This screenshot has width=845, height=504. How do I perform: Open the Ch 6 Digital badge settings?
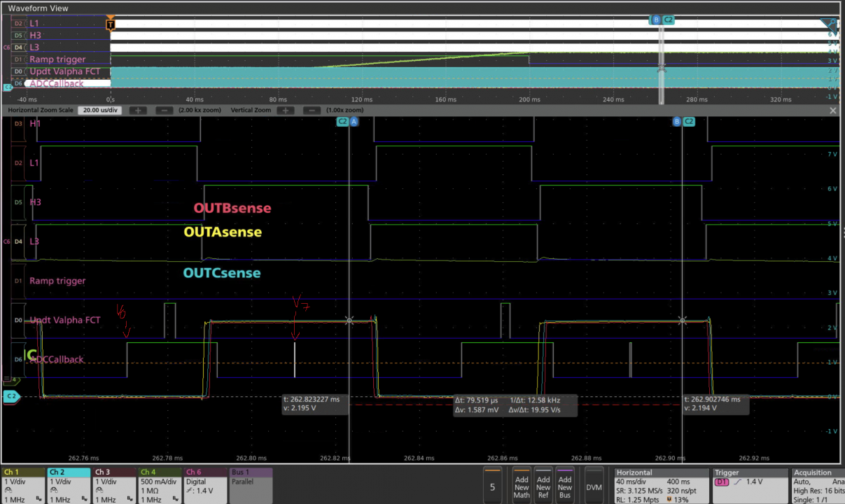coord(204,485)
